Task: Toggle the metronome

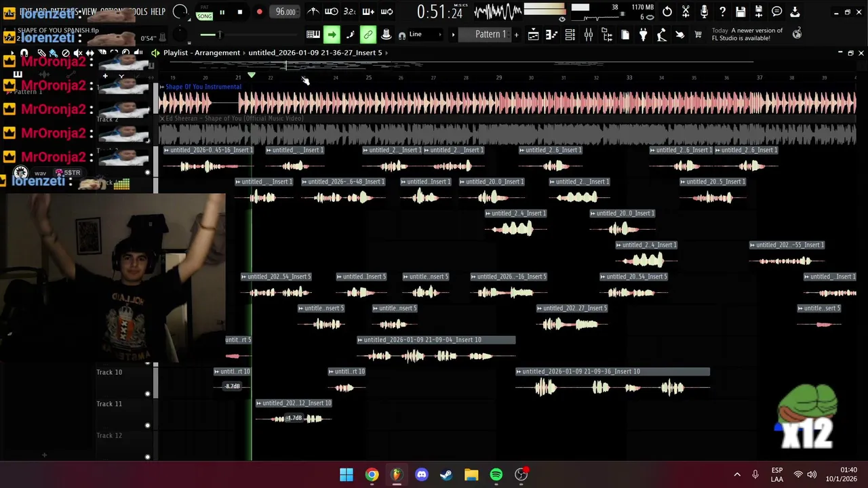Action: coord(313,12)
